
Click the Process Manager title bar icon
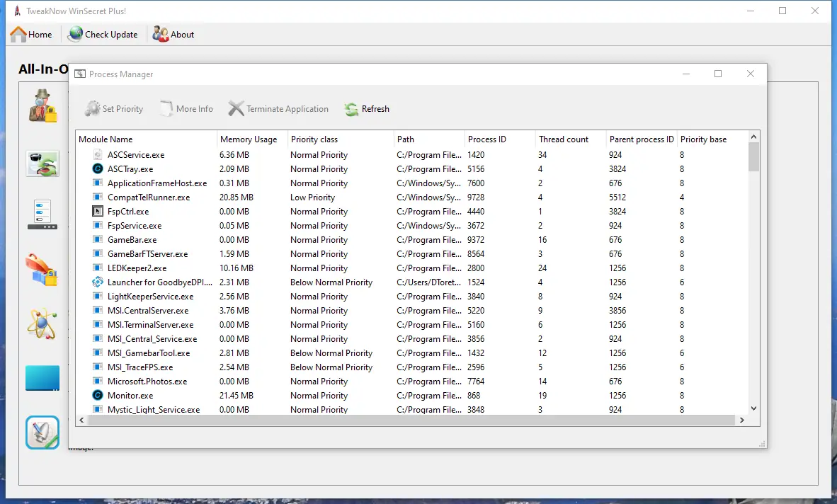click(80, 74)
